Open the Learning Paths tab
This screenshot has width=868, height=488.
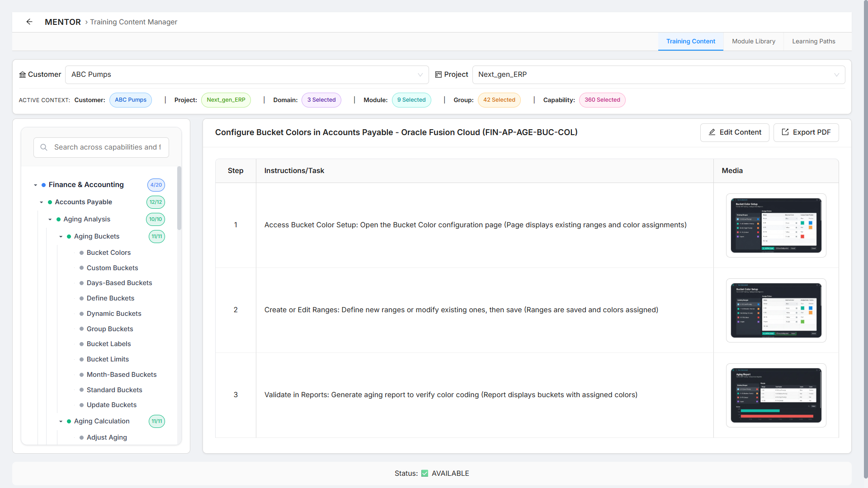coord(813,41)
